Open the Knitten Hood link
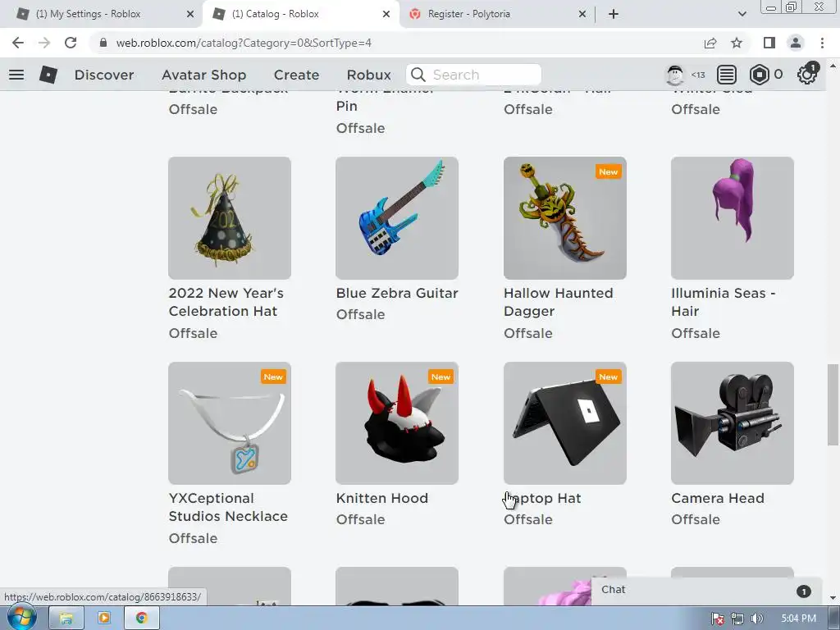The image size is (840, 630). pos(382,498)
